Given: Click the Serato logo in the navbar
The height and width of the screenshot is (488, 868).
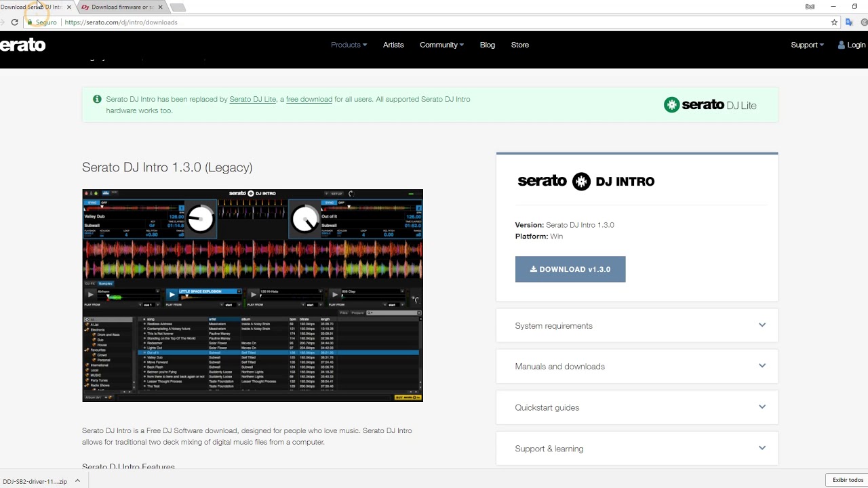Looking at the screenshot, I should point(22,45).
